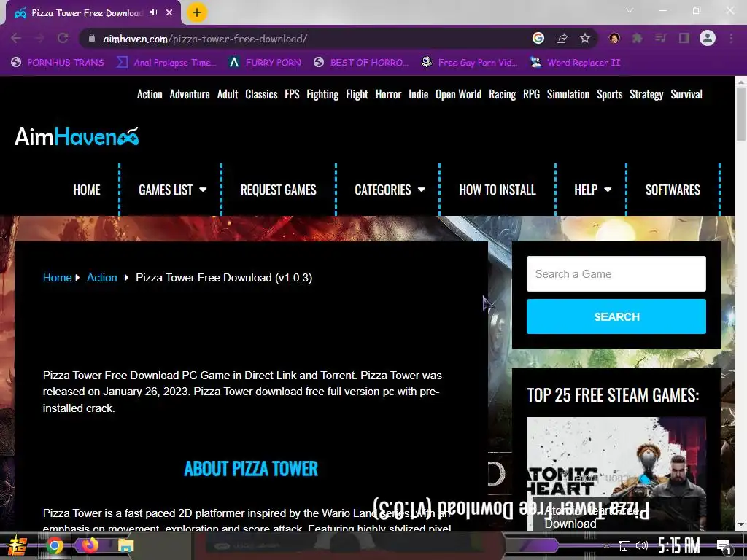The width and height of the screenshot is (747, 560).
Task: Open the SOFTWARES page
Action: [673, 190]
